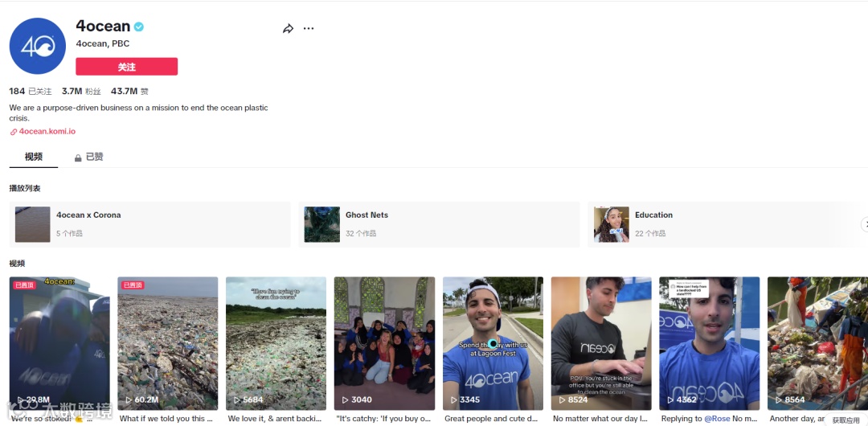Click the 4ocean profile avatar

(x=38, y=46)
